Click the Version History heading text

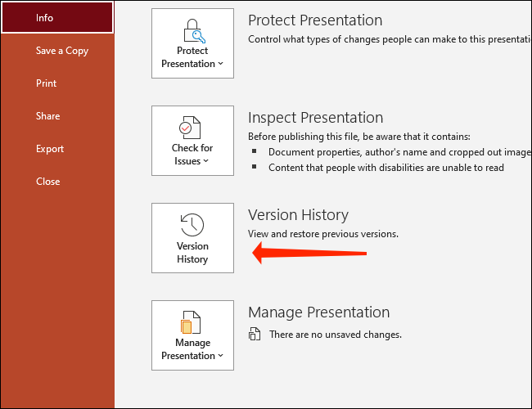pyautogui.click(x=298, y=214)
